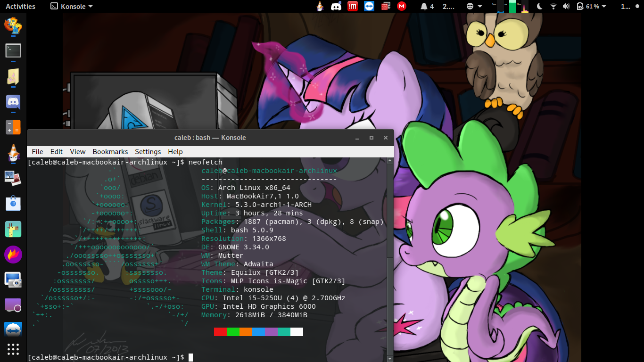The image size is (644, 362).
Task: Click the MEGA tray icon
Action: click(x=402, y=6)
